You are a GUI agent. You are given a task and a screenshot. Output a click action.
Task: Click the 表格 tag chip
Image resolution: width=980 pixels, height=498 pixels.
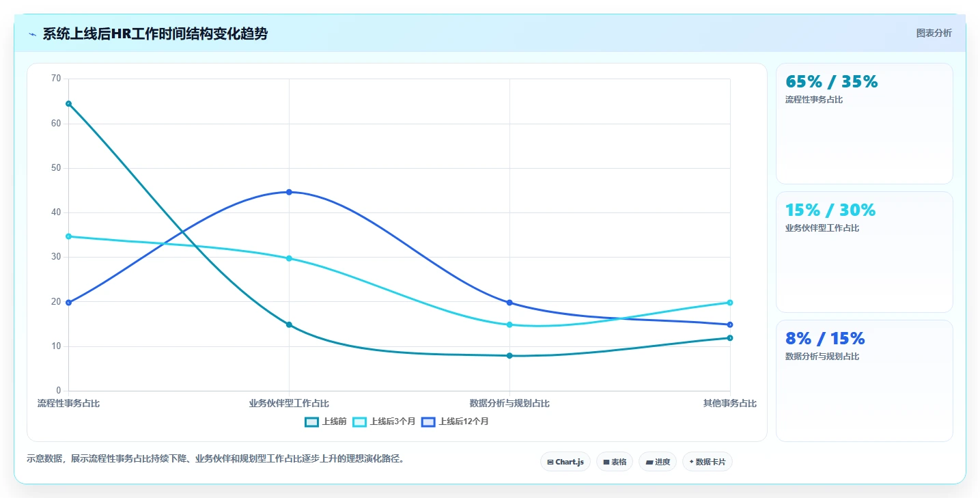click(x=615, y=462)
